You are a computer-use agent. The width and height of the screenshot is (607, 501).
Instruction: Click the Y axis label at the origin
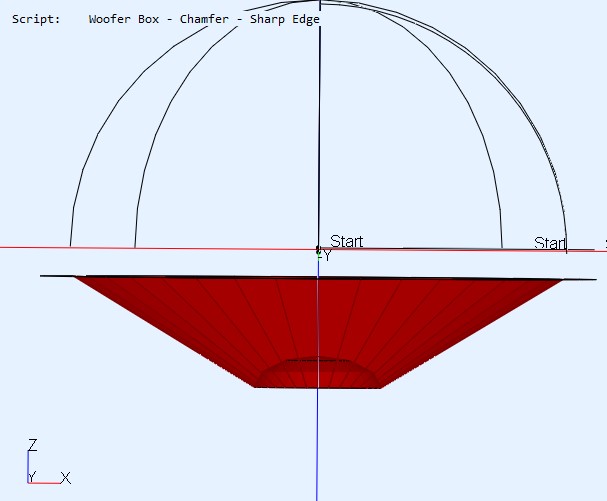click(327, 256)
